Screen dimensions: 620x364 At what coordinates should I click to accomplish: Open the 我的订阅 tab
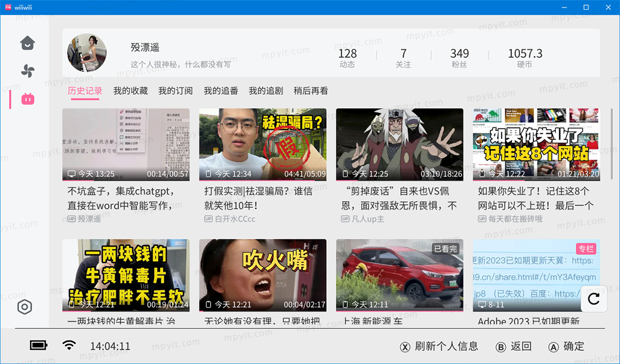pos(176,91)
